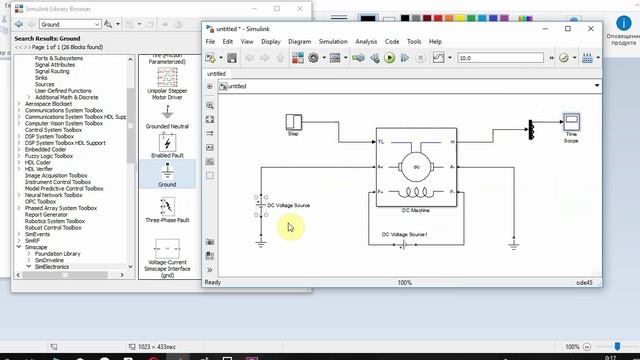Open the Library Browser search term dropdown
This screenshot has width=640, height=360.
pos(97,24)
